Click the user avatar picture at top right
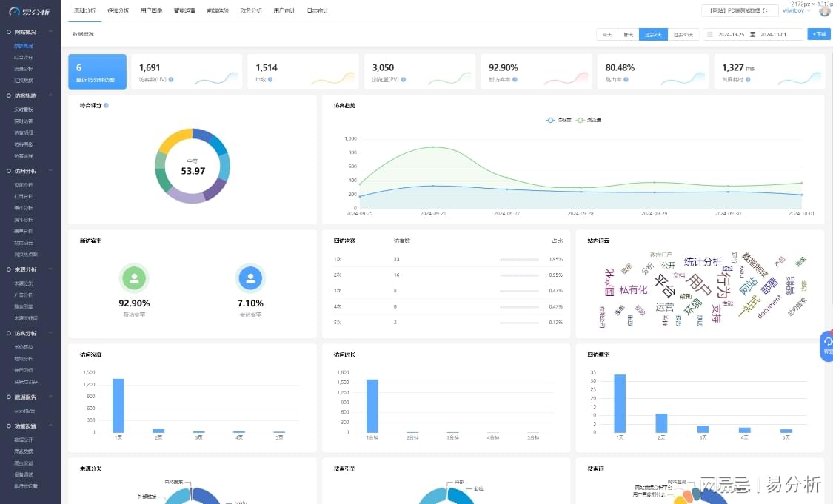833x504 pixels. [x=824, y=10]
